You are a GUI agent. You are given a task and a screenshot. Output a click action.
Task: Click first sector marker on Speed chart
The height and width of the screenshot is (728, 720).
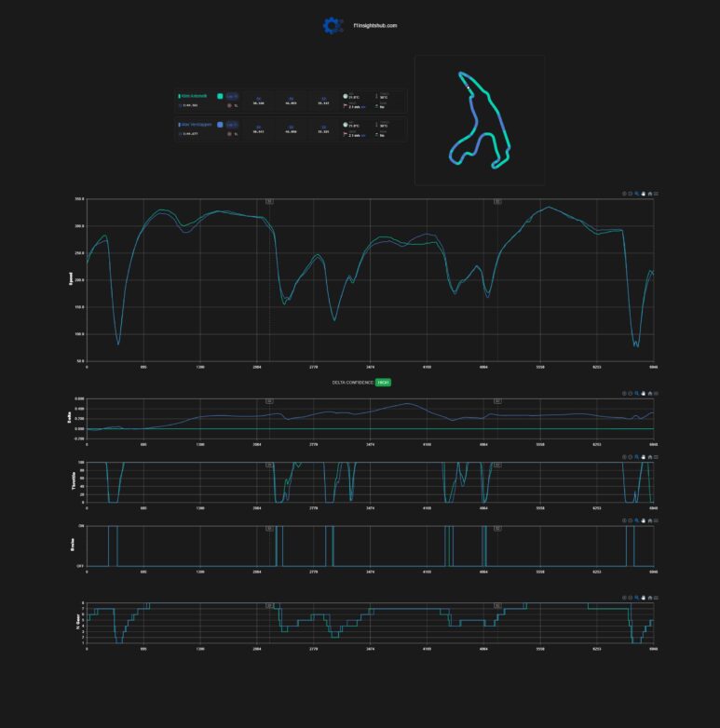click(269, 201)
